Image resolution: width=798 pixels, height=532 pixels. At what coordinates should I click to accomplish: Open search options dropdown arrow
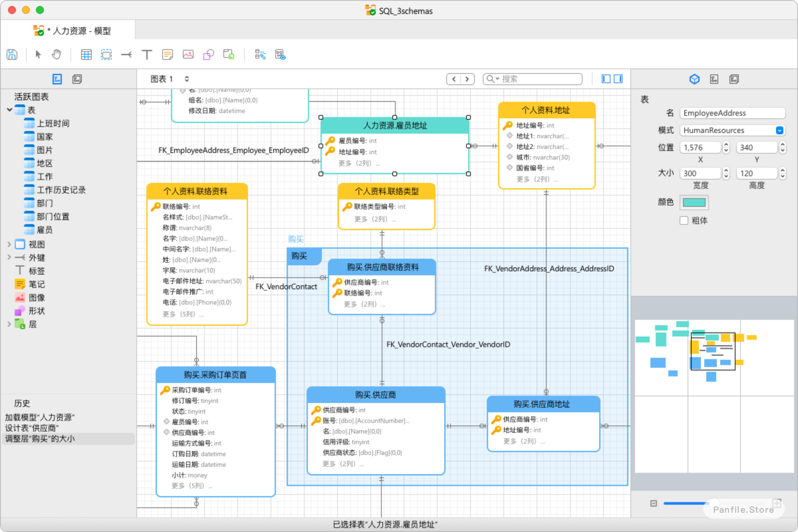point(497,79)
